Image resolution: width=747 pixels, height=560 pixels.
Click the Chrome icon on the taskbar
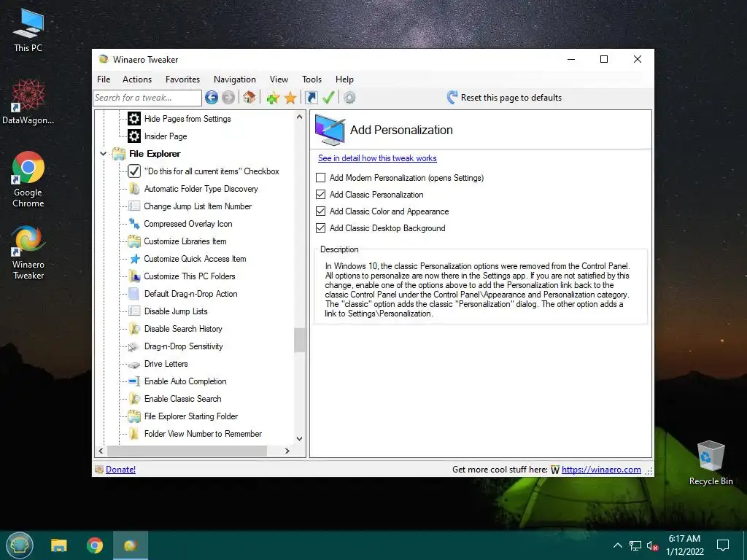(x=95, y=545)
